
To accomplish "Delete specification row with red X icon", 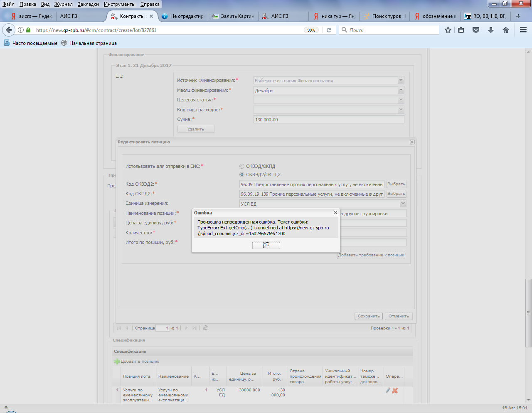I will point(395,391).
